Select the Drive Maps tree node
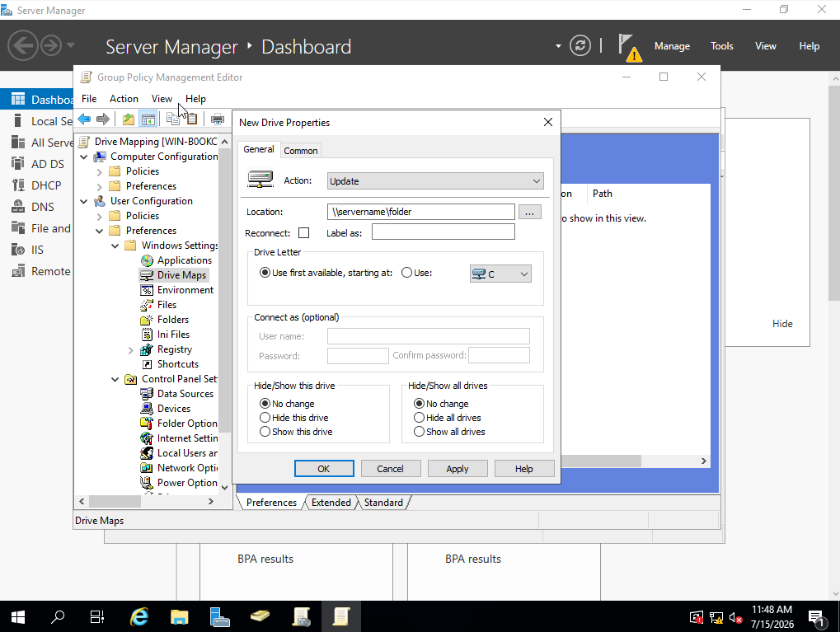 (181, 275)
